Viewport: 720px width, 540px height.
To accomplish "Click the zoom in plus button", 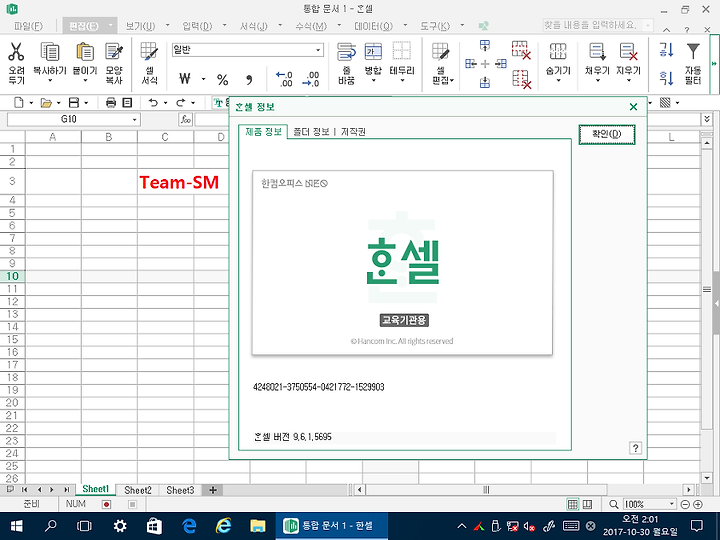I will click(x=698, y=505).
